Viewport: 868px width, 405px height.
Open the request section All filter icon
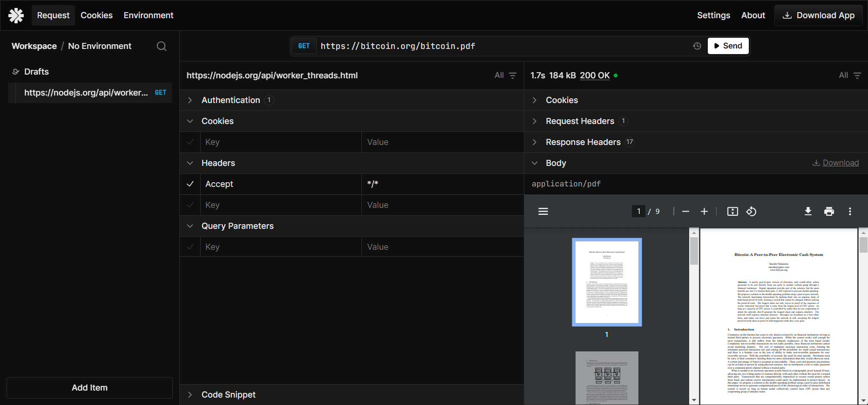(513, 76)
